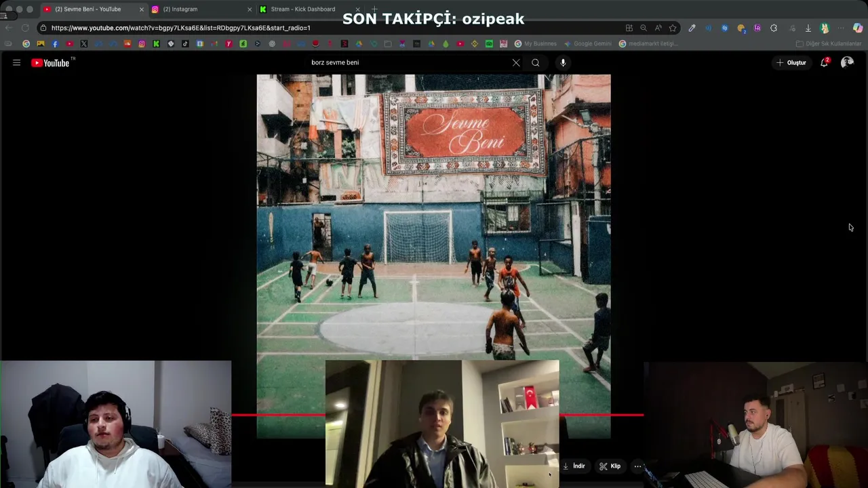Click the Klip clip button
Image resolution: width=868 pixels, height=488 pixels.
pos(610,466)
